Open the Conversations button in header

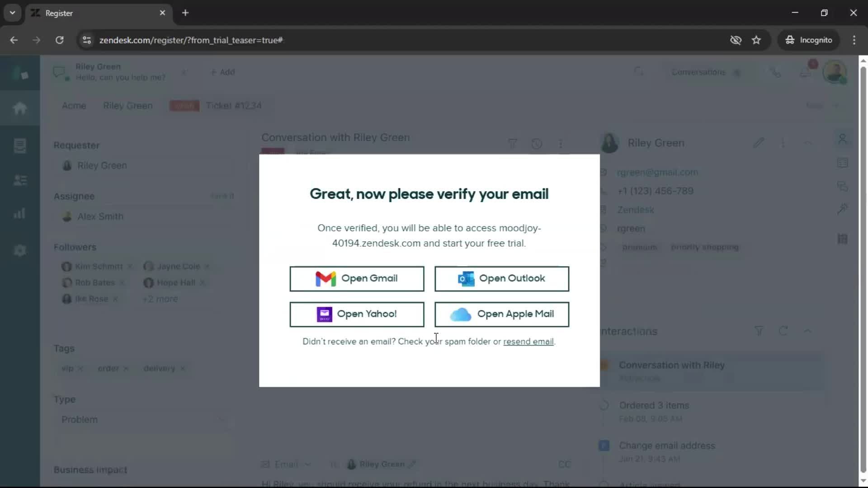tap(705, 72)
